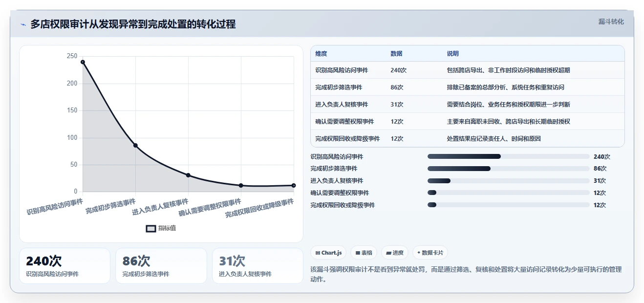Viewport: 644px width, 303px height.
Task: Click the 86次 data card
Action: (161, 266)
